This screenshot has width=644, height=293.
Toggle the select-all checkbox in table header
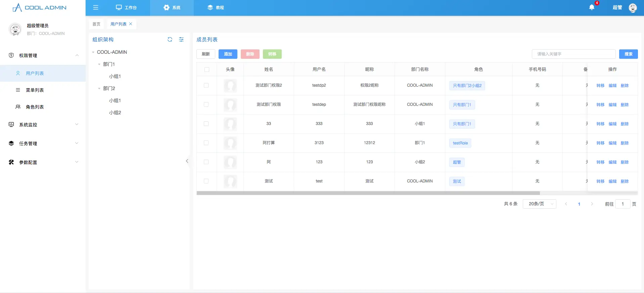(206, 70)
